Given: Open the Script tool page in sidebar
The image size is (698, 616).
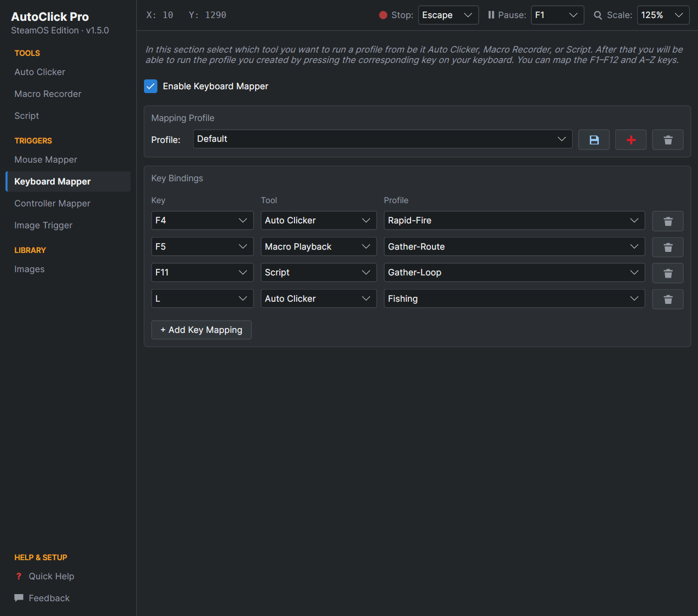Looking at the screenshot, I should pos(68,116).
